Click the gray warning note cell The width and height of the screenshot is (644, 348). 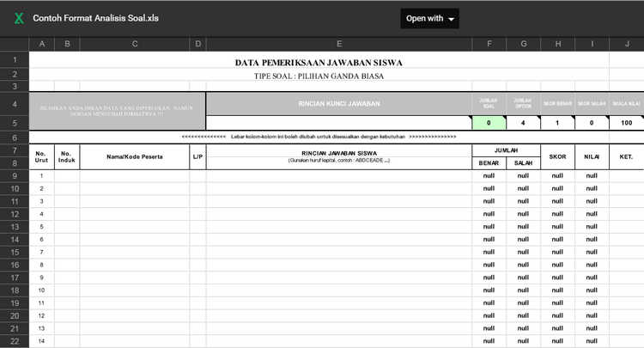(118, 111)
